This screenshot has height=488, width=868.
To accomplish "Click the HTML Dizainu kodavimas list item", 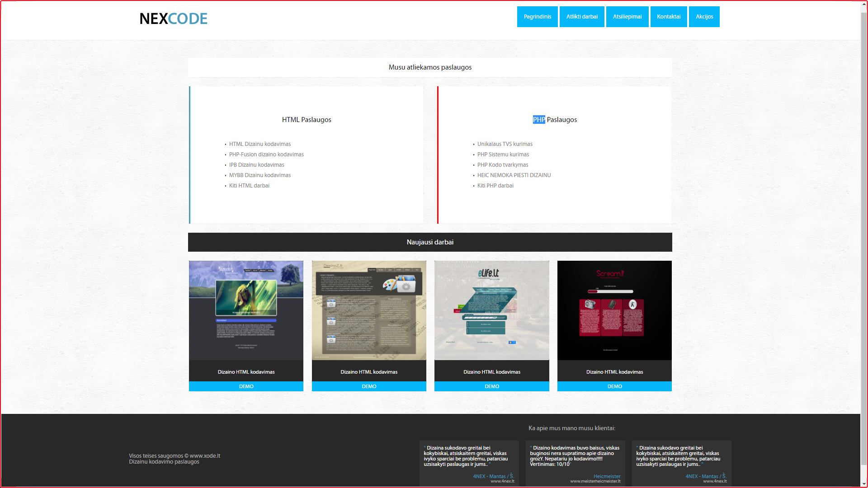I will 259,144.
